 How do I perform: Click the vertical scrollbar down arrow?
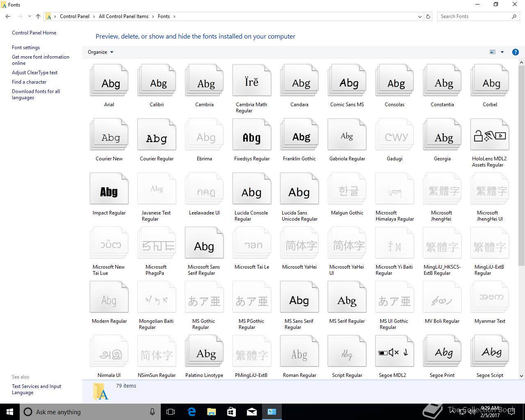[x=521, y=376]
